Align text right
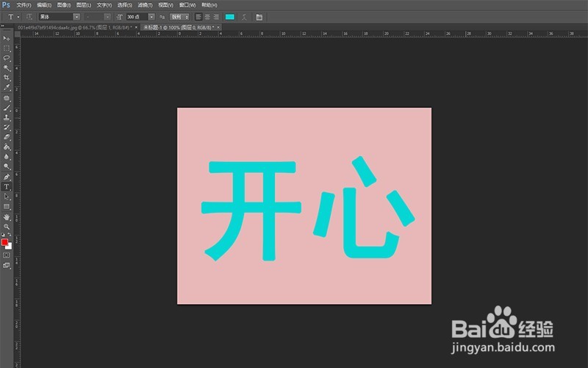Image resolution: width=588 pixels, height=368 pixels. [216, 17]
